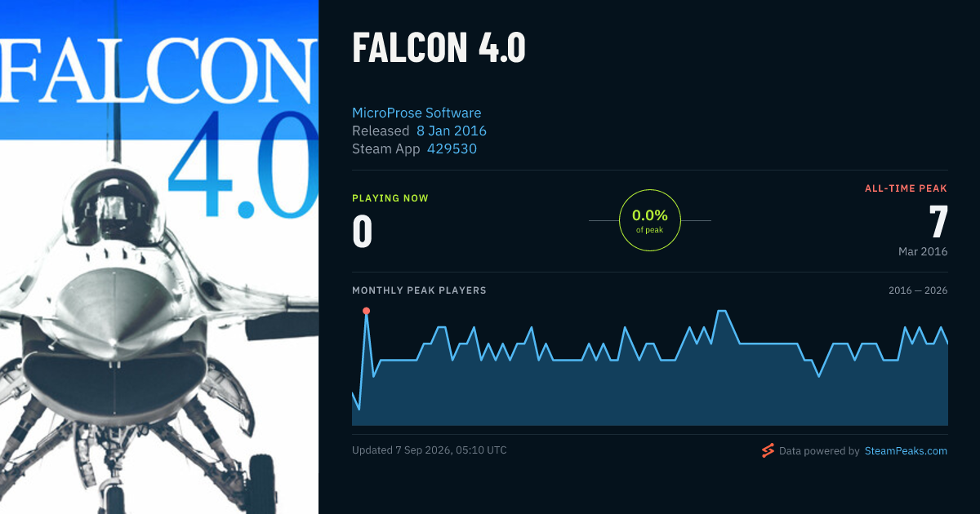The image size is (980, 514).
Task: Click the SteamPeaks lightning logo icon
Action: 768,450
